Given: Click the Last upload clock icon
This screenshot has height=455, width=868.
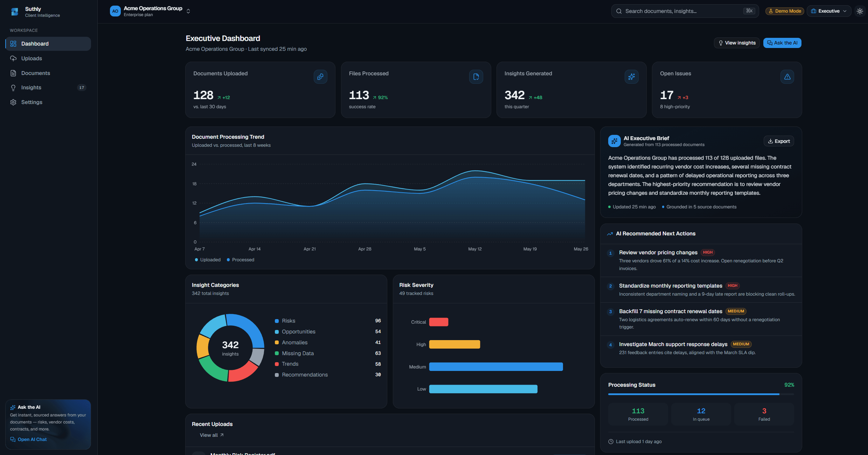Looking at the screenshot, I should tap(611, 442).
